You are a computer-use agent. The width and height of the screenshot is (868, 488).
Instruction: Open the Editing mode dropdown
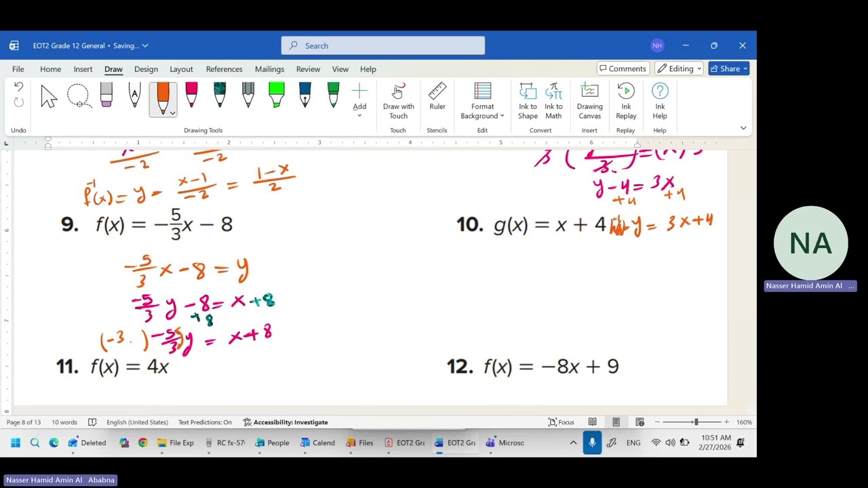coord(679,68)
